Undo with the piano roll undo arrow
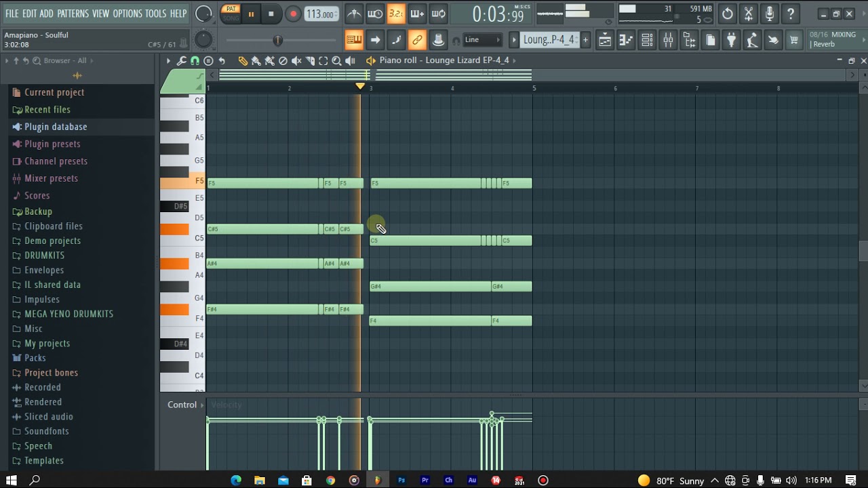868x488 pixels. (x=222, y=61)
